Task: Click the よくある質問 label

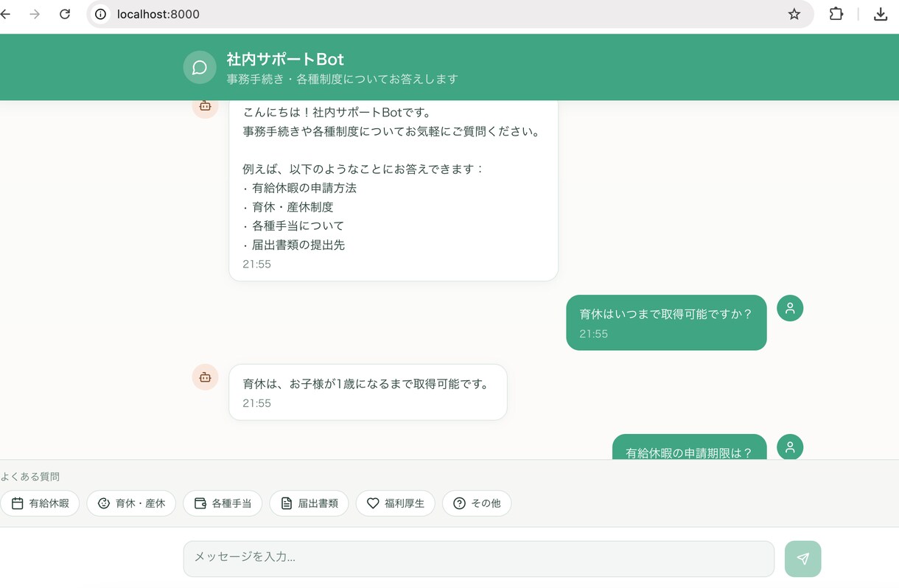Action: (30, 477)
